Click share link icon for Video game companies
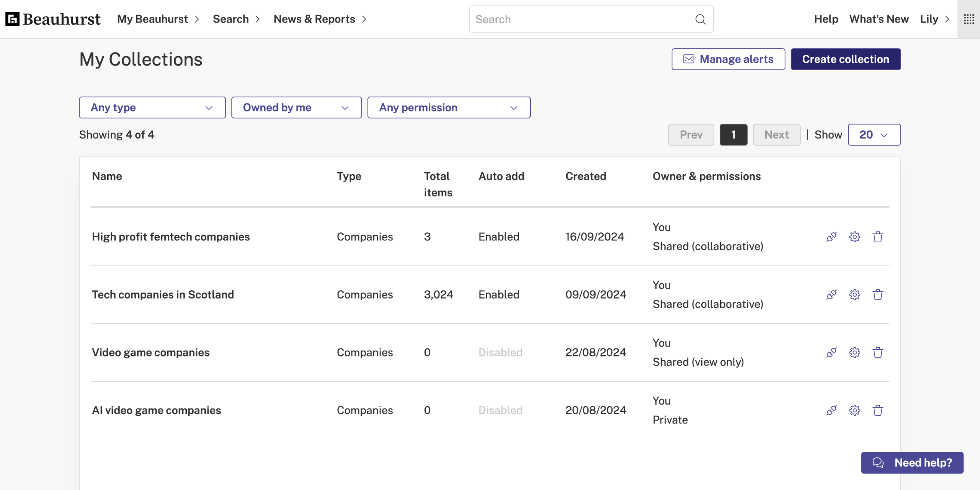 tap(831, 353)
